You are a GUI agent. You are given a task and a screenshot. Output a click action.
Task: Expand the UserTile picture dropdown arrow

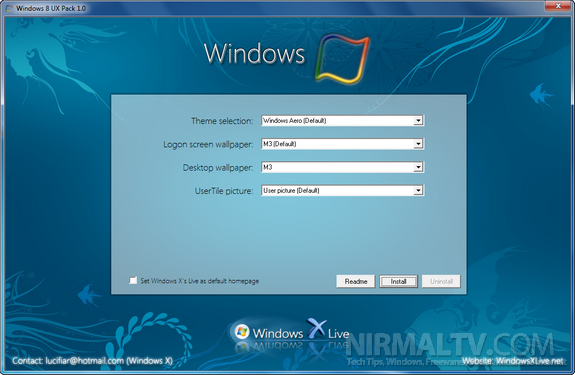(x=418, y=190)
